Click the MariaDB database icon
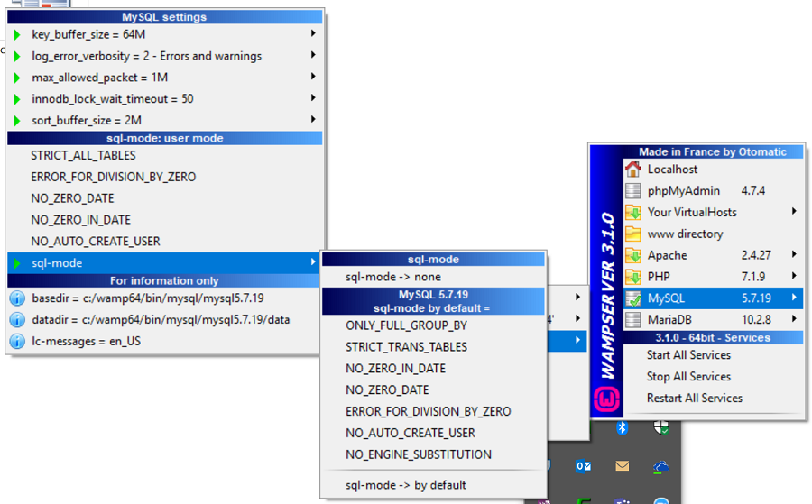Screen dimensions: 812x504 (x=632, y=320)
